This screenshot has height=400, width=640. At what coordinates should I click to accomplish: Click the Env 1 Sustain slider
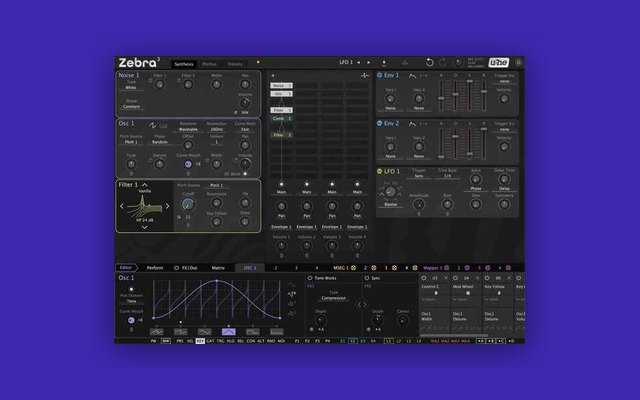coord(470,95)
